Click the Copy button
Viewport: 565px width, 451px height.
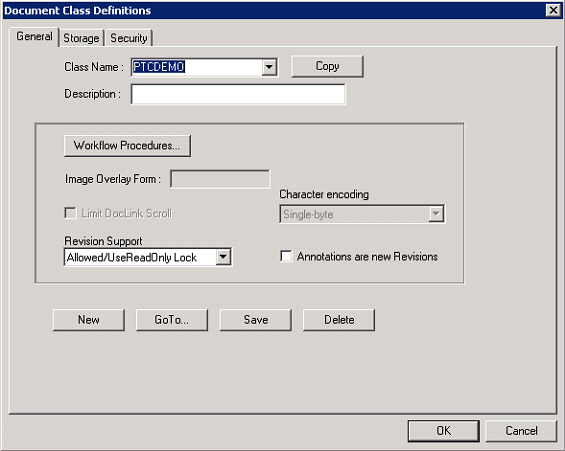point(327,66)
